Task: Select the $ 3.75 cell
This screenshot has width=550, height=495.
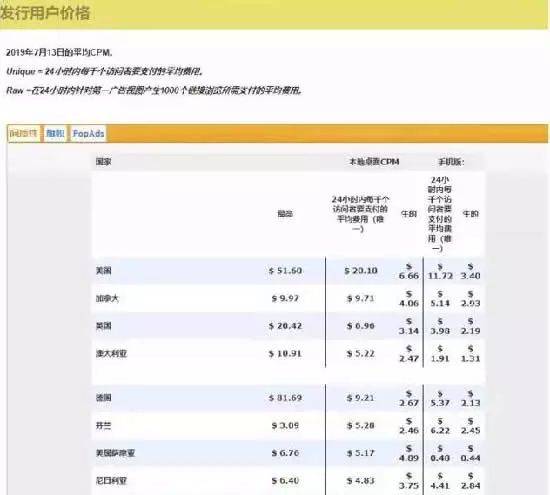Action: click(x=409, y=481)
